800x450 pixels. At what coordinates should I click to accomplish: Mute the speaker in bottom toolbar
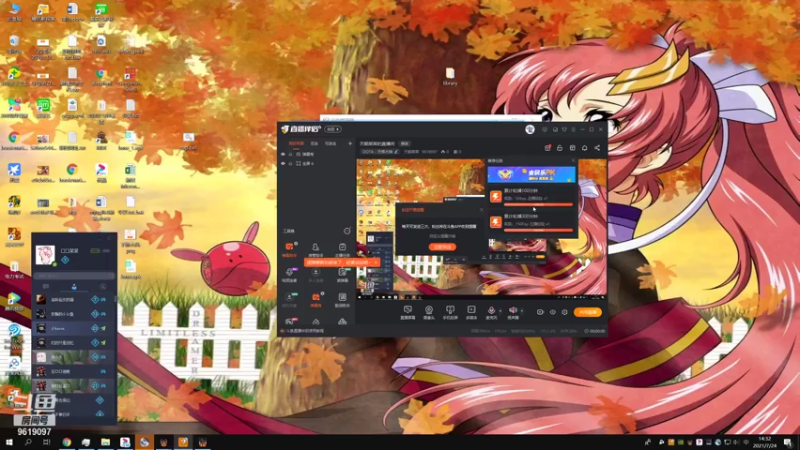pyautogui.click(x=513, y=310)
